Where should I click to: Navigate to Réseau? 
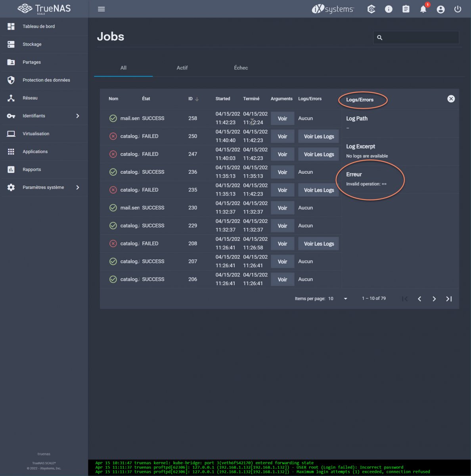(x=44, y=98)
